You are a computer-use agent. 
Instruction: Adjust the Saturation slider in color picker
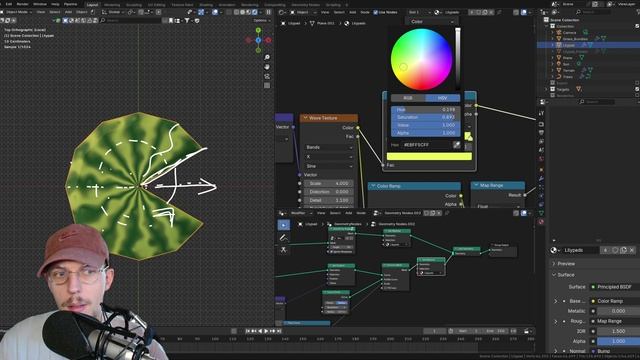[x=425, y=117]
